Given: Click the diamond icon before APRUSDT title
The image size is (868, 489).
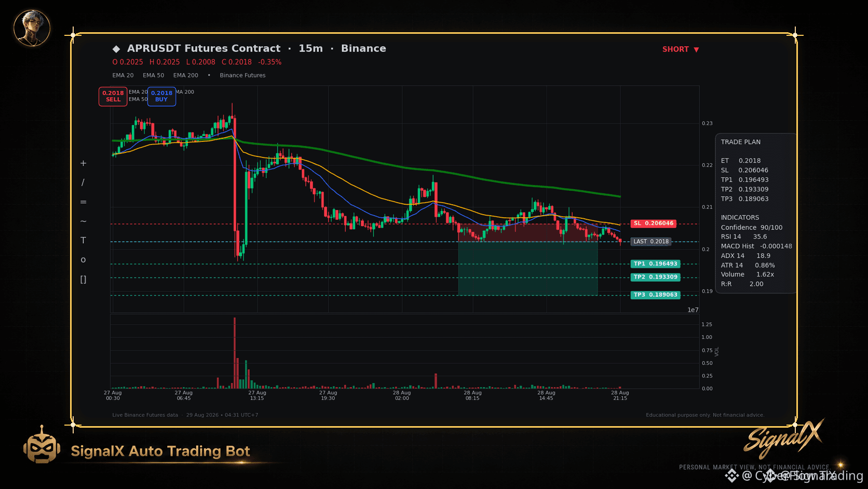Looking at the screenshot, I should pos(116,49).
